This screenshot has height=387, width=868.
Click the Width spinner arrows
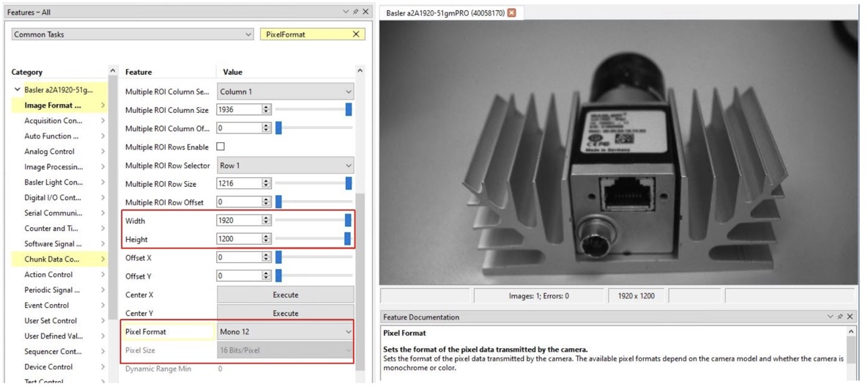267,221
